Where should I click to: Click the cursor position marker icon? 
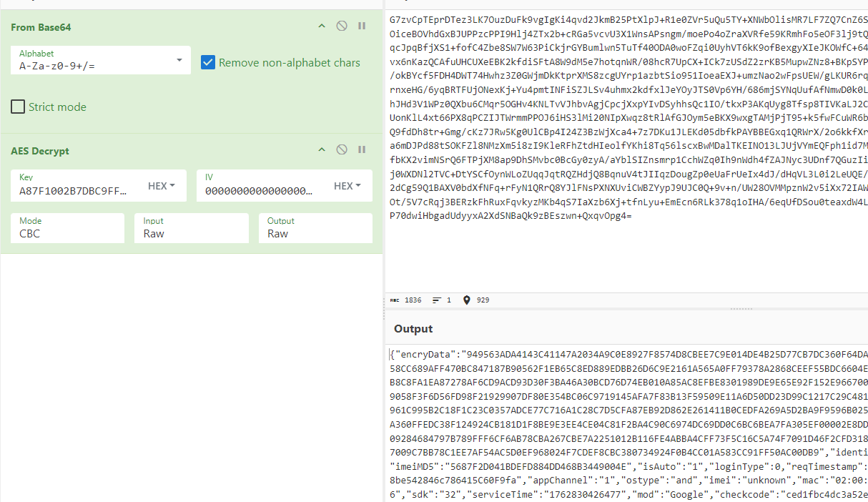click(467, 300)
